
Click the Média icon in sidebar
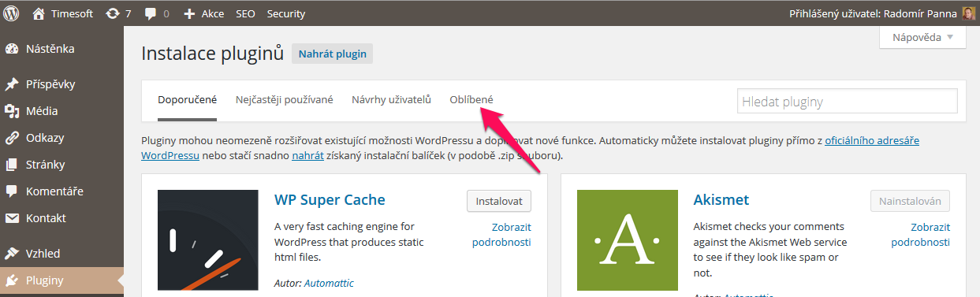[x=12, y=111]
